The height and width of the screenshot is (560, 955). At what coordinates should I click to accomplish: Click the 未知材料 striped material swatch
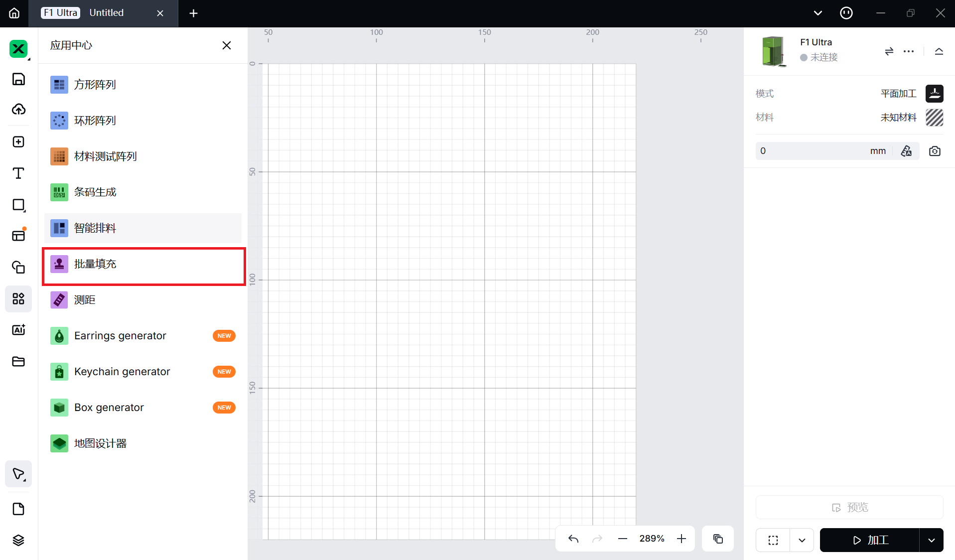[935, 118]
